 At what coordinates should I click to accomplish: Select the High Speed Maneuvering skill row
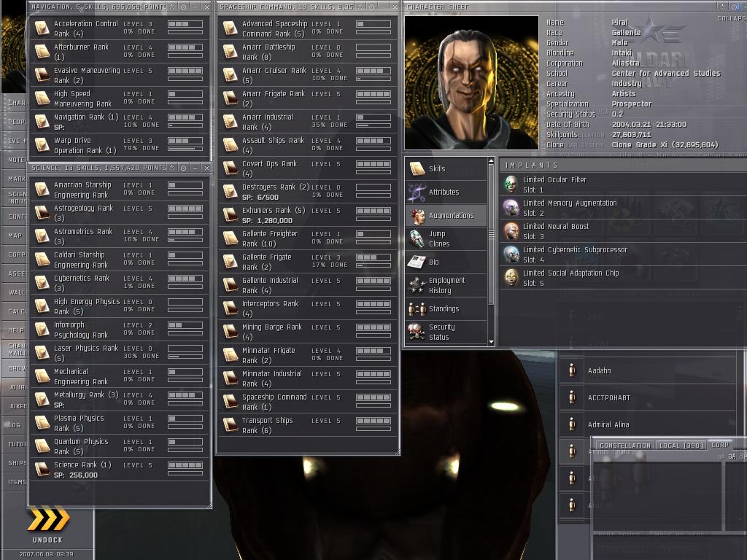[119, 98]
